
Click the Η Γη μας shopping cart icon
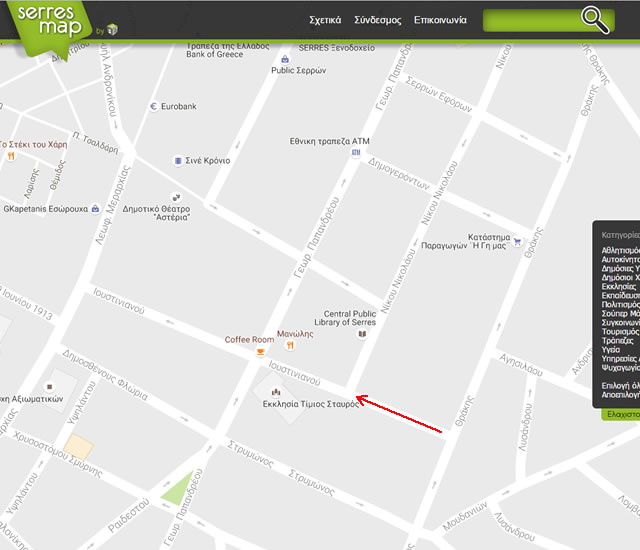click(x=517, y=241)
